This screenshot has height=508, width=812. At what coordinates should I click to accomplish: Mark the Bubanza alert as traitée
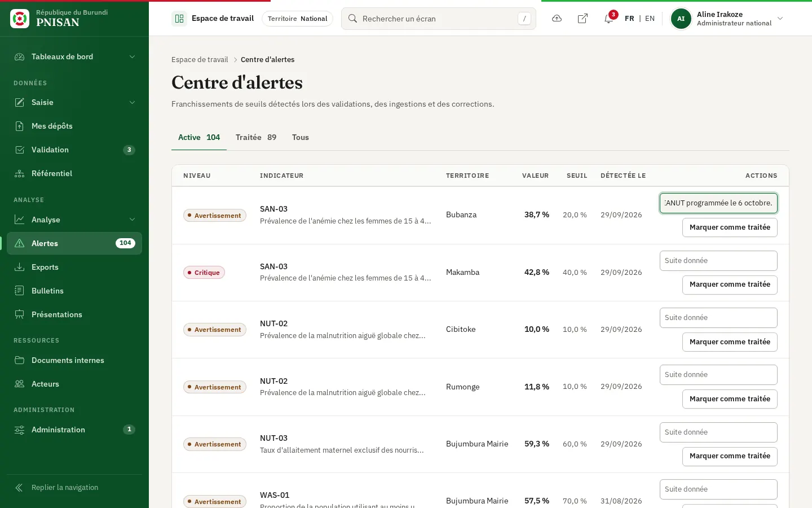(x=730, y=227)
